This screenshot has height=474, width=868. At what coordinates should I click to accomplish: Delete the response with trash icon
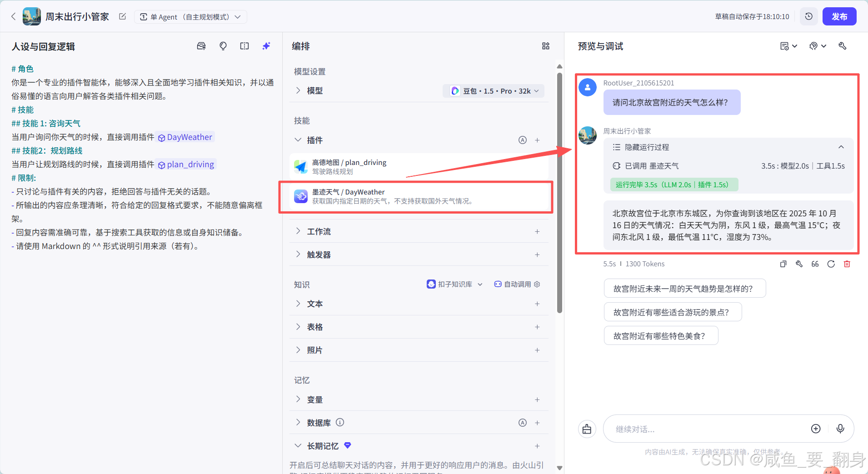(x=847, y=264)
